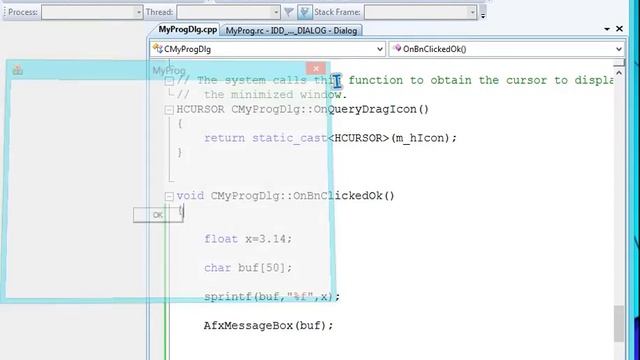This screenshot has height=360, width=640.
Task: Switch to the MyProg.rc Dialog tab
Action: [x=291, y=31]
